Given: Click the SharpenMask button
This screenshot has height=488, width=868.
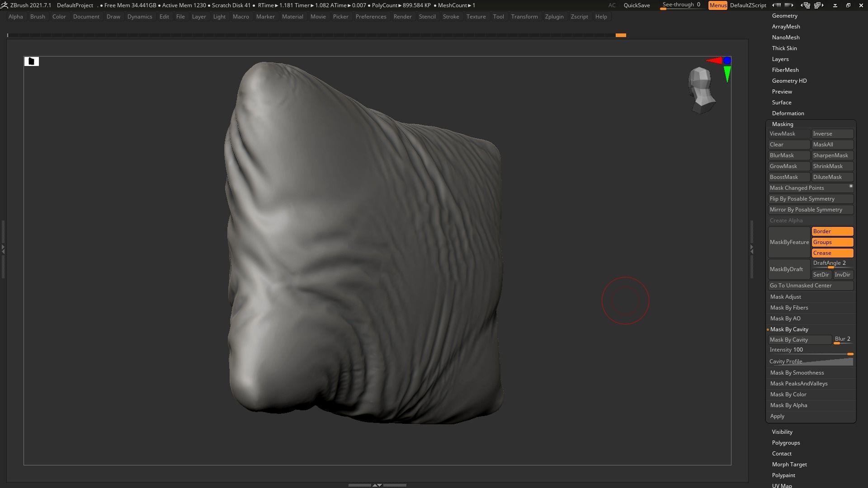Looking at the screenshot, I should 832,155.
